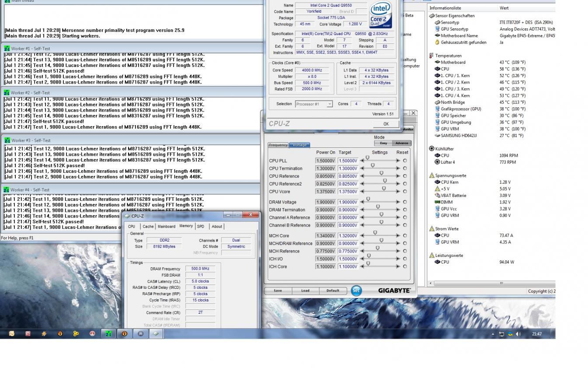
Task: Select the MCH Core reset radio button
Action: point(405,236)
